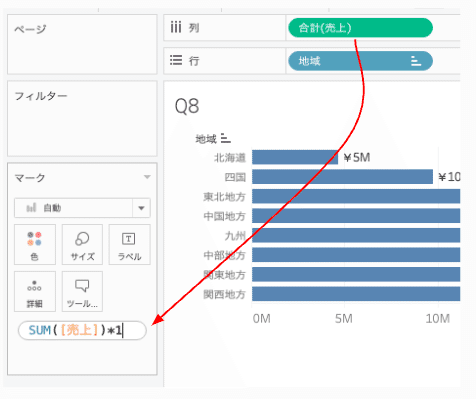Expand the マーク card menu arrow
The width and height of the screenshot is (476, 399).
click(147, 177)
